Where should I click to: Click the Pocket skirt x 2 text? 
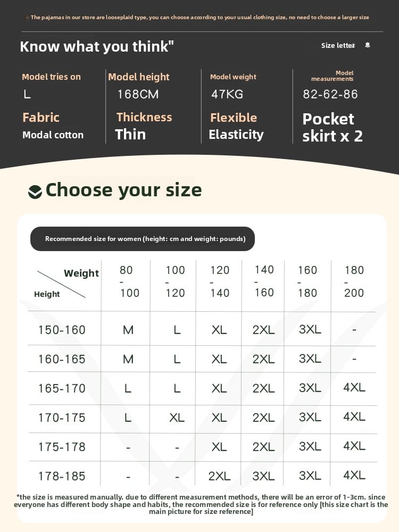332,127
